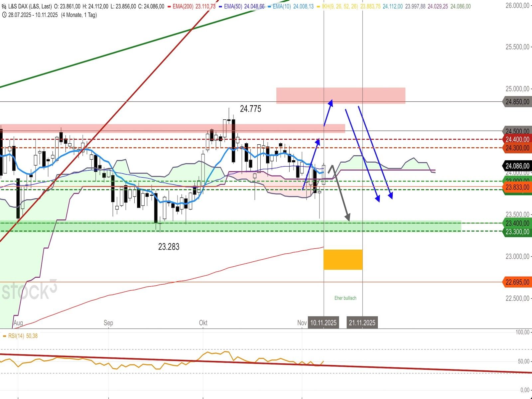532x399 pixels.
Task: Click the candlestick chart-type icon before L&S DAX
Action: pyautogui.click(x=4, y=6)
